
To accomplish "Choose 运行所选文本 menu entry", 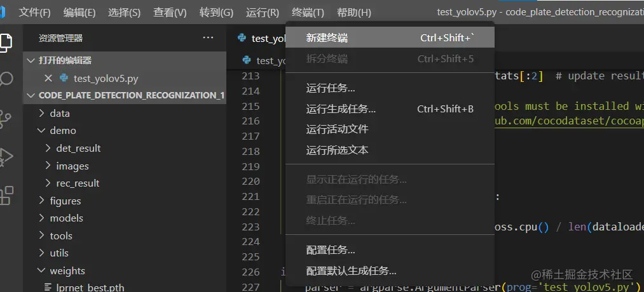I will click(x=390, y=150).
